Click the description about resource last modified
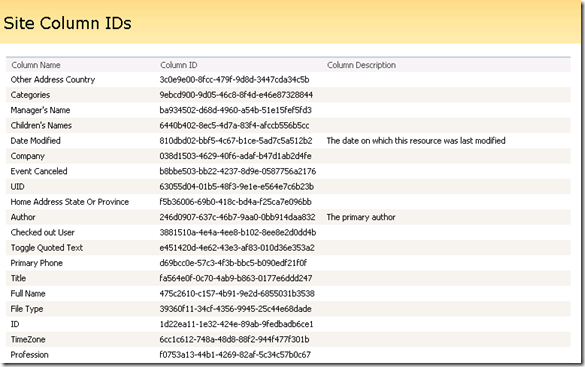Image resolution: width=585 pixels, height=367 pixels. tap(416, 141)
